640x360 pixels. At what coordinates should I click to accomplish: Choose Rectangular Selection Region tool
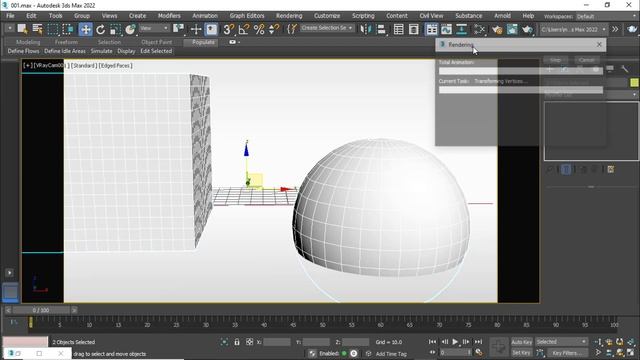coord(53,29)
